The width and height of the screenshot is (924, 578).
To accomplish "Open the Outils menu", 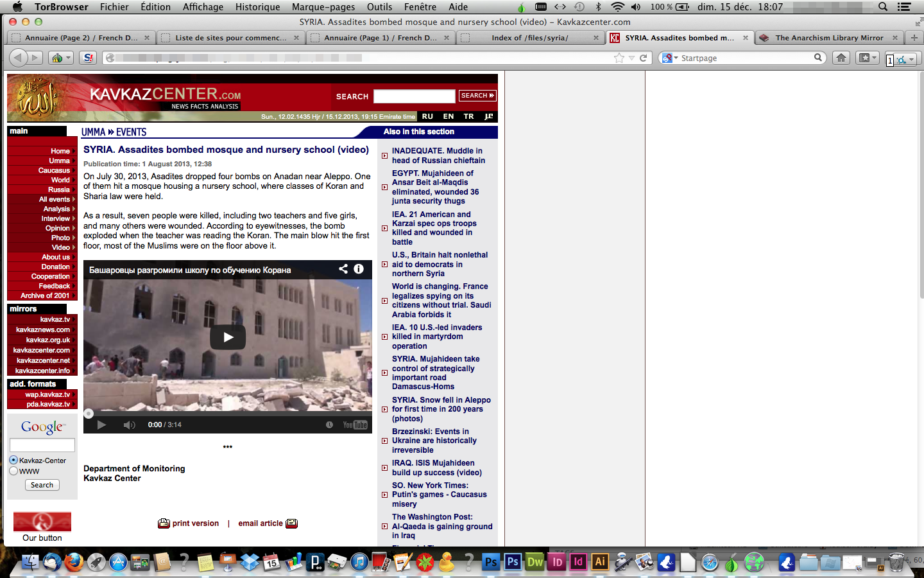I will coord(379,7).
